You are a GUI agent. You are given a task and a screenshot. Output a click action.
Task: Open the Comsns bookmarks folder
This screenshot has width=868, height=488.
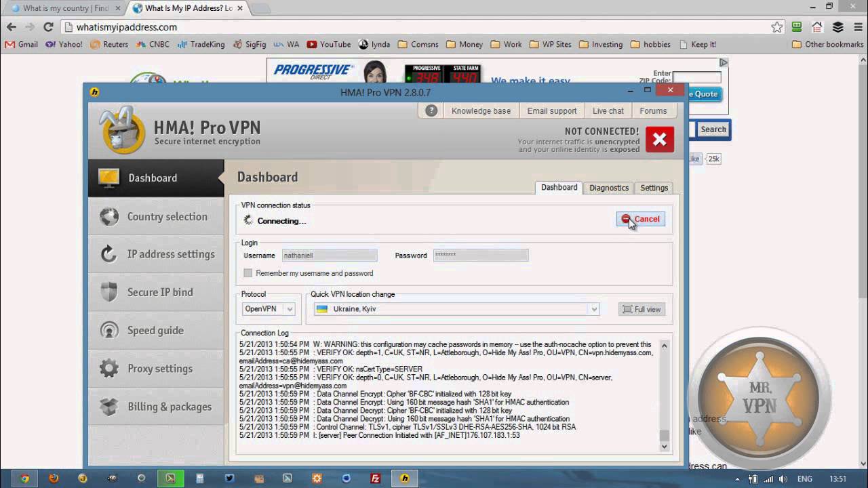[418, 44]
